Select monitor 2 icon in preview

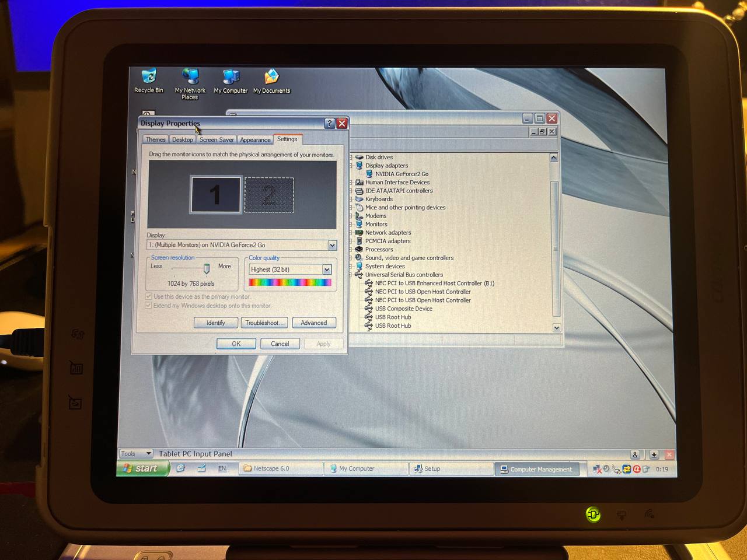(268, 195)
